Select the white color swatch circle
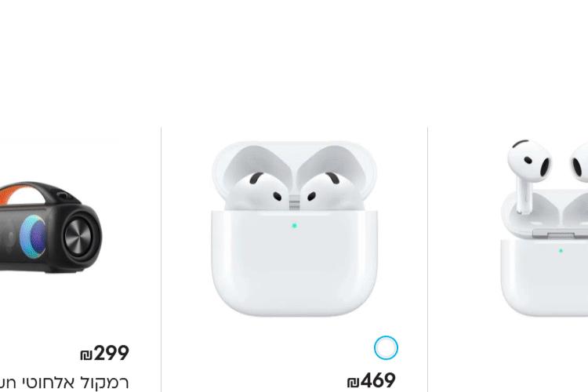The width and height of the screenshot is (588, 392). click(386, 348)
